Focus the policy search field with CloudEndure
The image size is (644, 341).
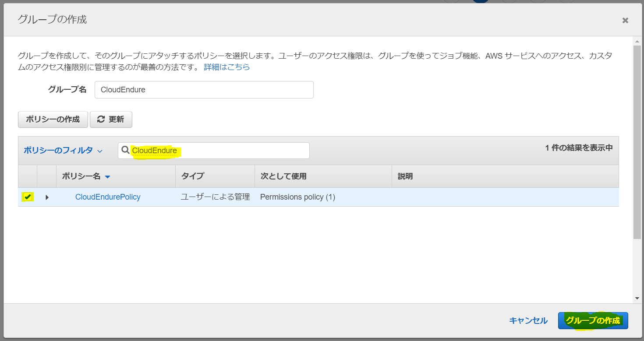[x=214, y=151]
